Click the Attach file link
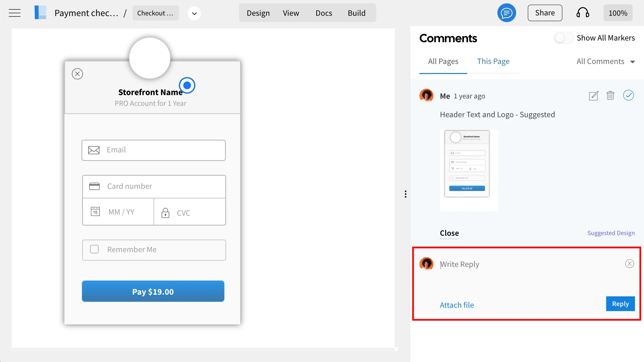The height and width of the screenshot is (362, 644). pos(457,305)
